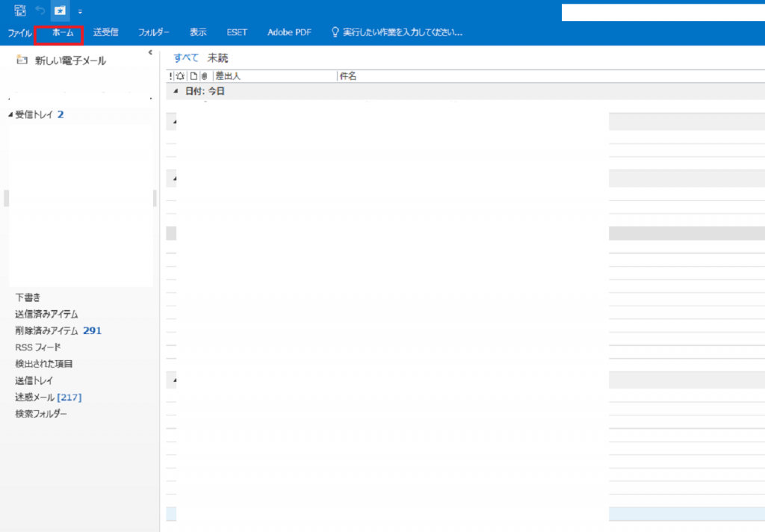Select the starred folder icon in the Quick Access Toolbar
Screen dimensions: 765x532
click(59, 10)
